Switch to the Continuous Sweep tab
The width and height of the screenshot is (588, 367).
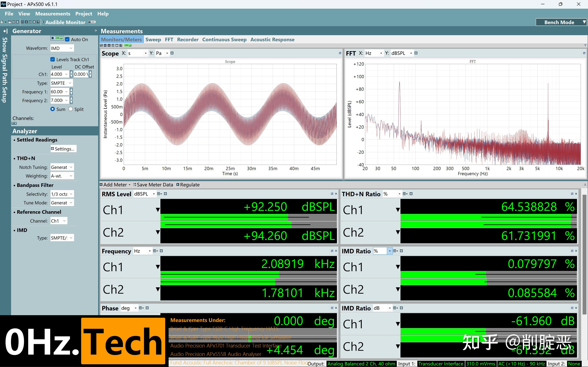(224, 40)
